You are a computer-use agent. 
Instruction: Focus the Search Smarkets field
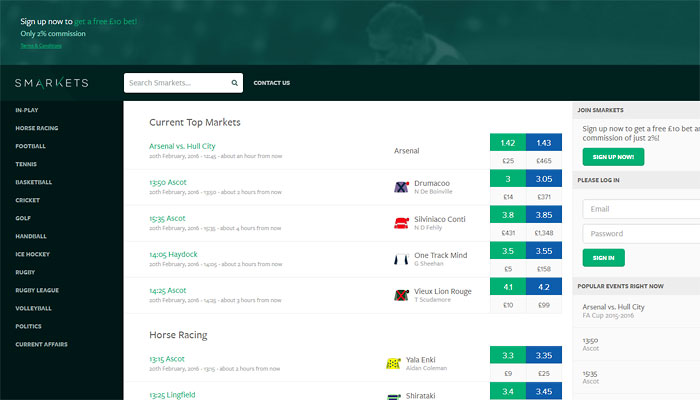click(183, 83)
